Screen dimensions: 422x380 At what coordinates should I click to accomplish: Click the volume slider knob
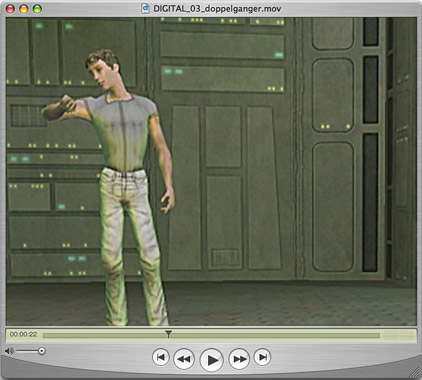click(42, 351)
